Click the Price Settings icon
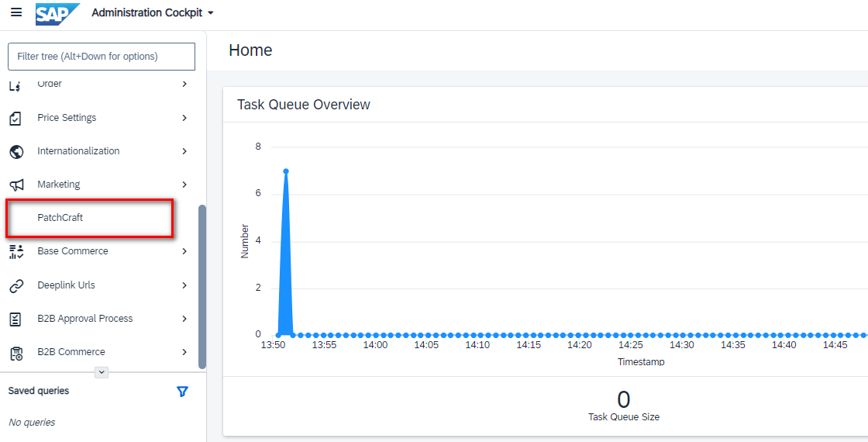Image resolution: width=868 pixels, height=442 pixels. pos(15,118)
